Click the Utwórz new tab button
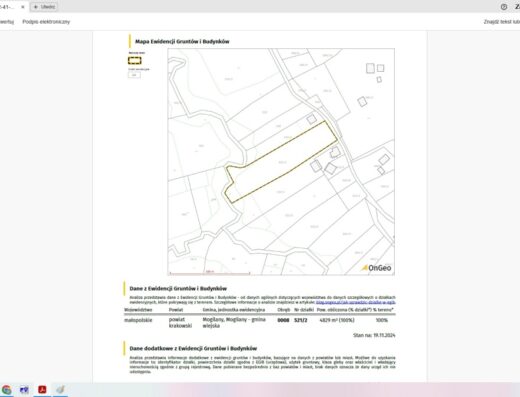Screen dimensions: 520x397 (x=44, y=7)
